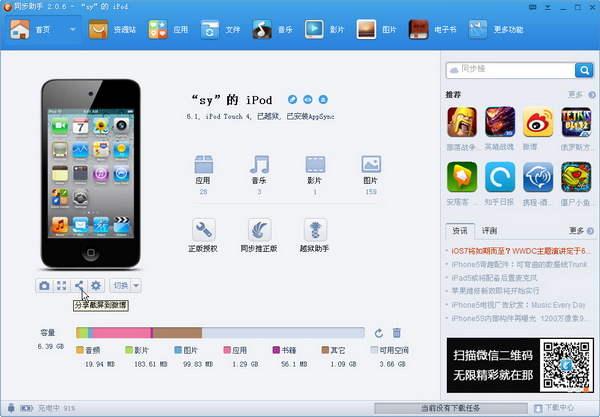
Task: Click the 切换 switch button
Action: pos(121,285)
